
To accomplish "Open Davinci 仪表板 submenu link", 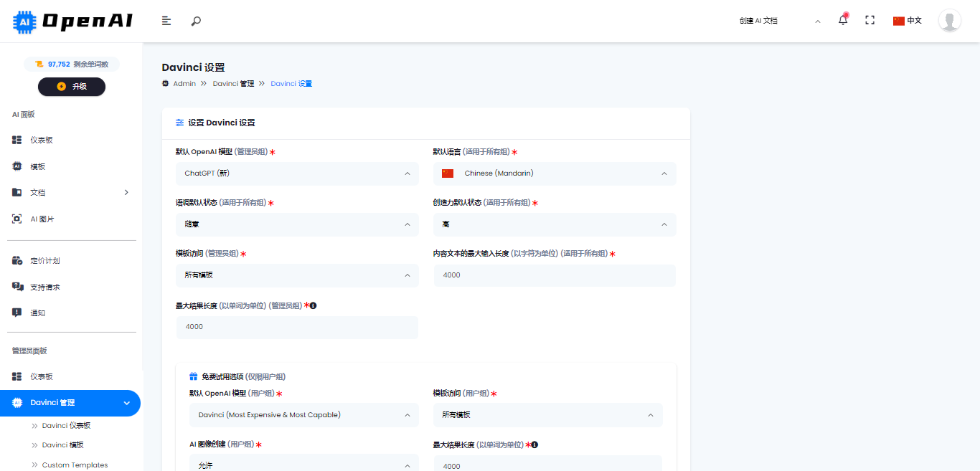I will pos(66,425).
